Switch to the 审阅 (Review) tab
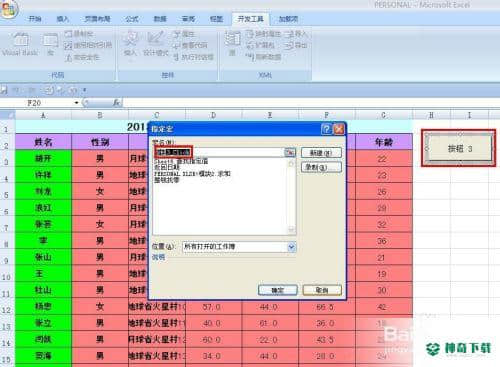 (x=188, y=19)
